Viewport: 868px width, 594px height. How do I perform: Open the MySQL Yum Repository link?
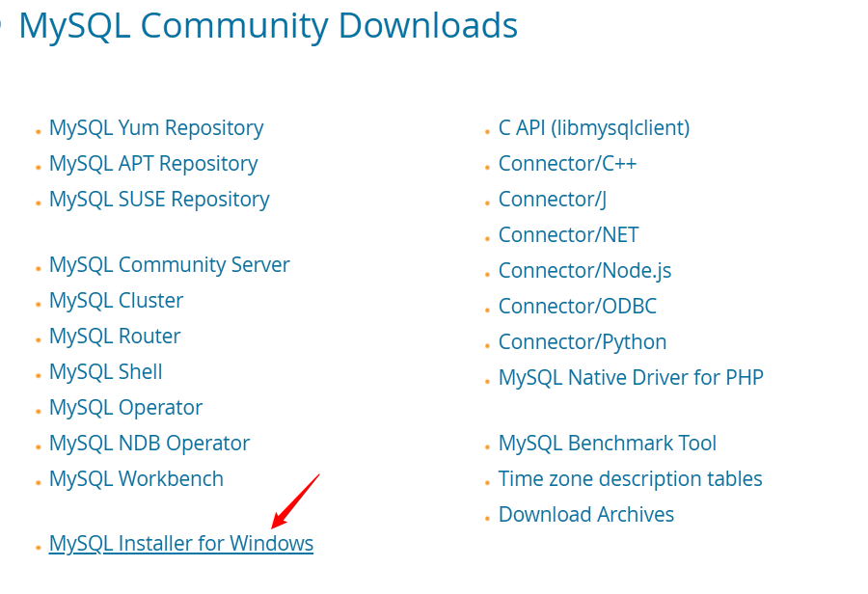click(x=156, y=128)
